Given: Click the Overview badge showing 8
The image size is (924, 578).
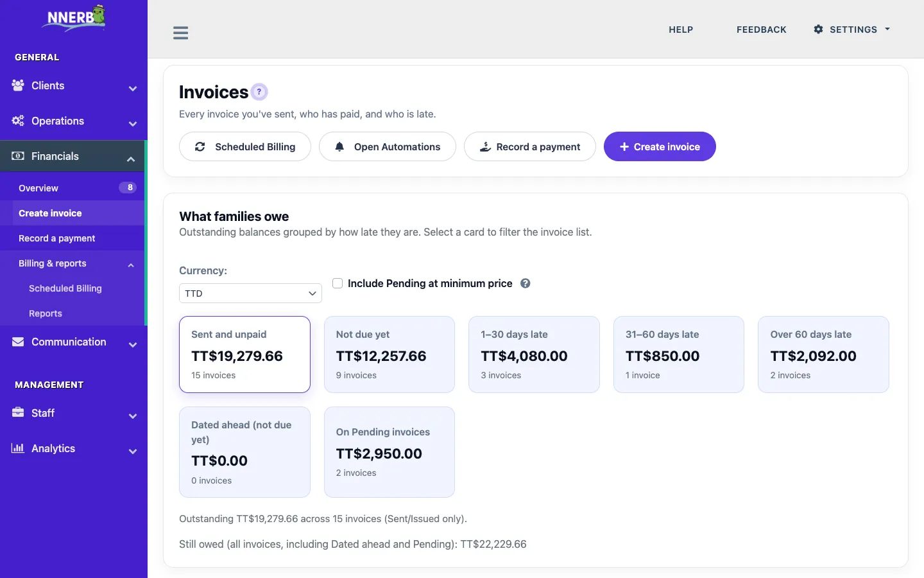Looking at the screenshot, I should coord(128,188).
